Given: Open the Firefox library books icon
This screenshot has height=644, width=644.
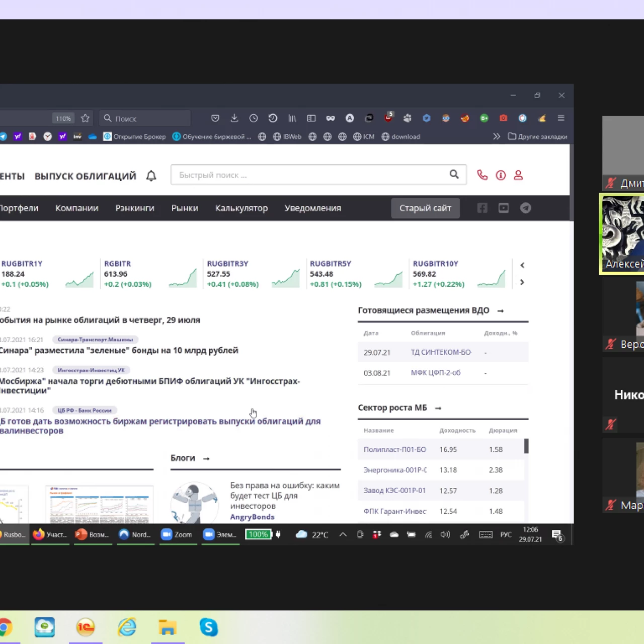Looking at the screenshot, I should point(292,118).
